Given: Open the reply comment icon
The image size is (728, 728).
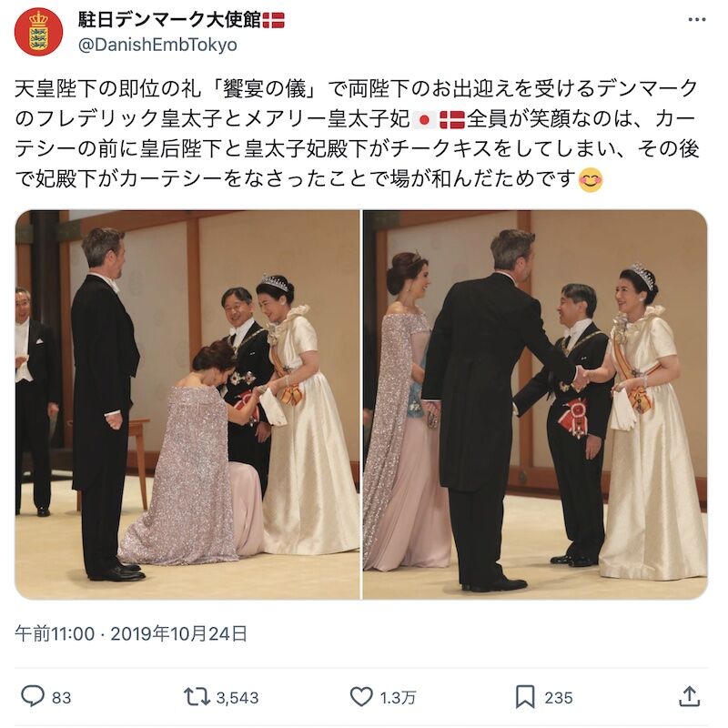Looking at the screenshot, I should tap(33, 696).
